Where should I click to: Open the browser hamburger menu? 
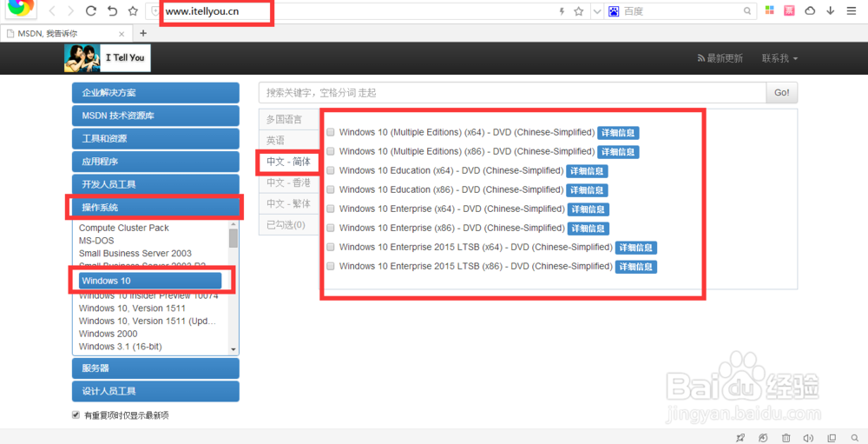pyautogui.click(x=852, y=10)
